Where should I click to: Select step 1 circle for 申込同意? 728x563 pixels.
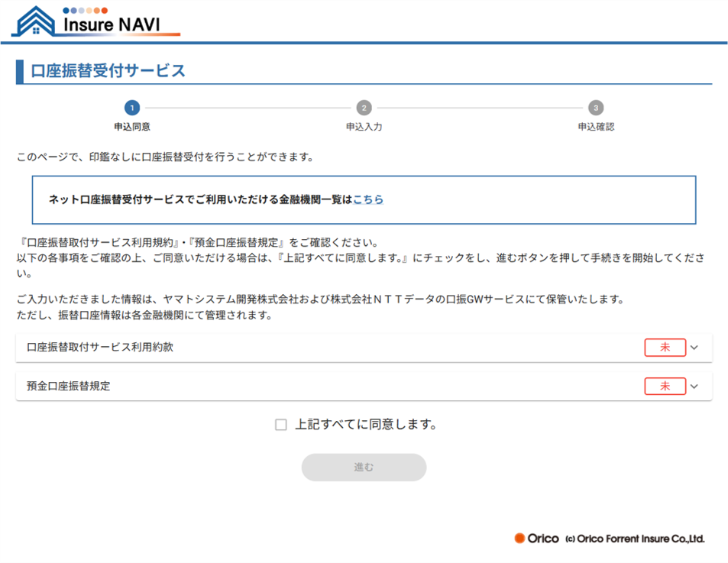point(132,108)
